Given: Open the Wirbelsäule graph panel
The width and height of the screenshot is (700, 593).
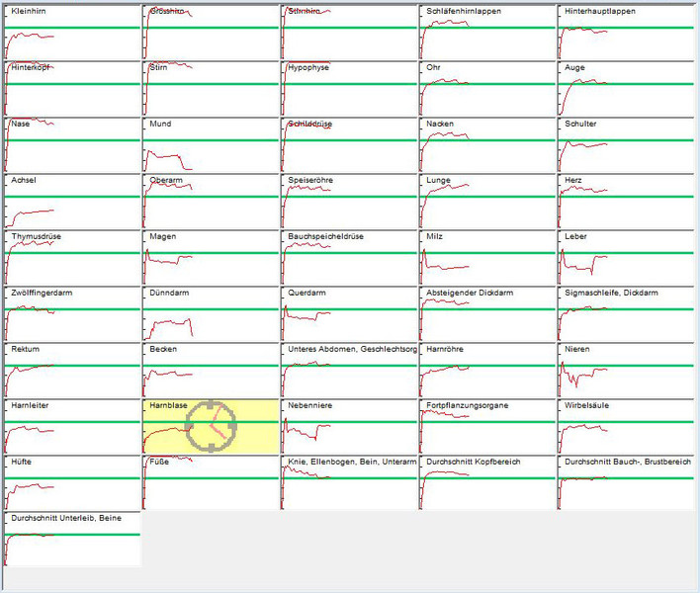Looking at the screenshot, I should click(x=625, y=427).
